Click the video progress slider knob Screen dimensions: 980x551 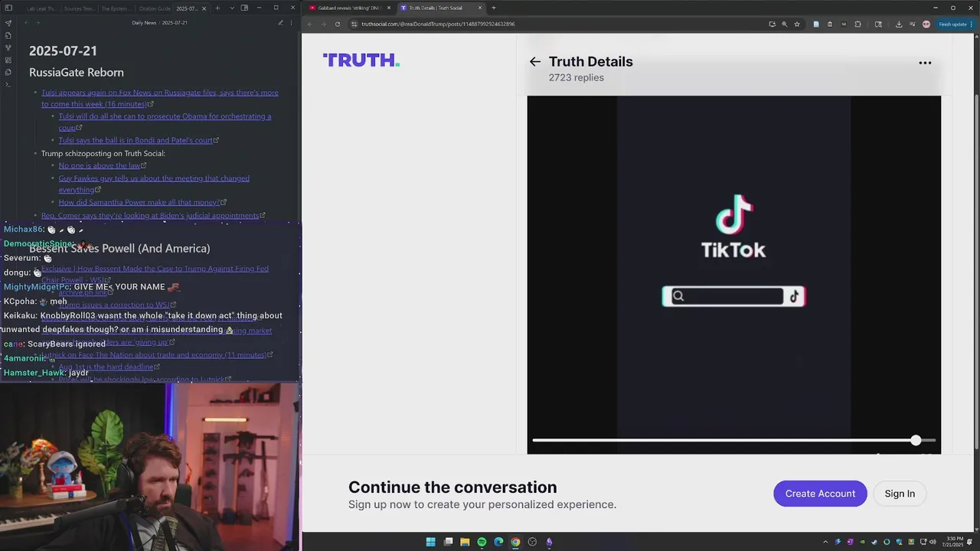coord(916,440)
